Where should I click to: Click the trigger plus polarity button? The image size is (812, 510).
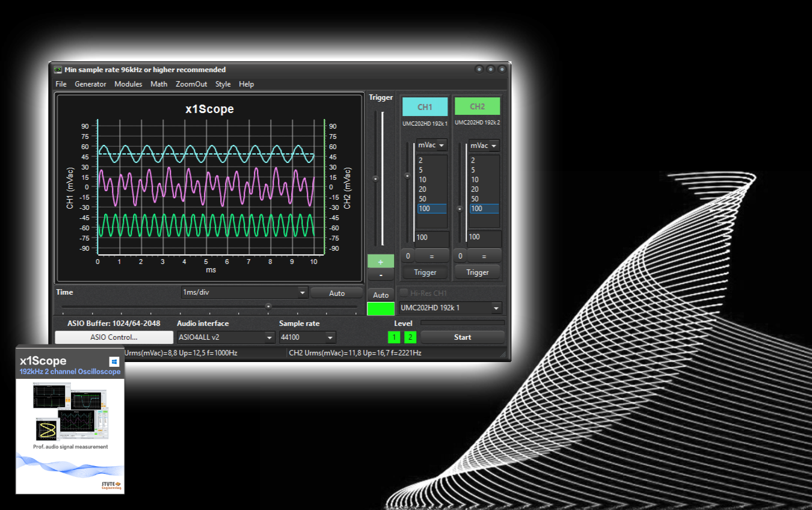(x=381, y=262)
